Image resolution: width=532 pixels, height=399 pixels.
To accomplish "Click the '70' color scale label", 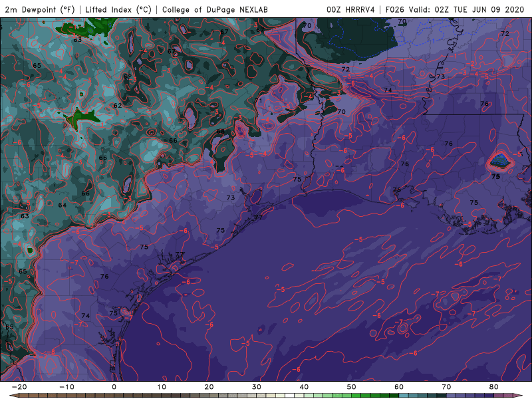I will tap(446, 387).
